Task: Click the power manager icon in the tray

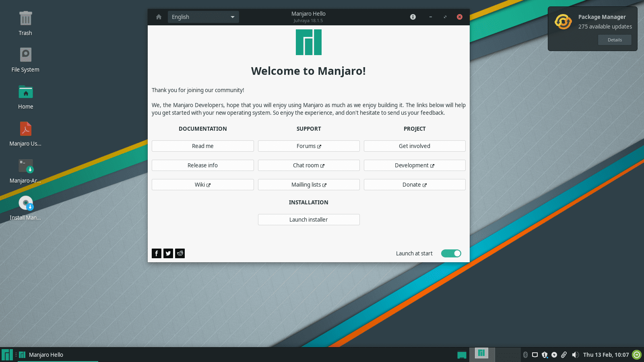Action: (554, 355)
